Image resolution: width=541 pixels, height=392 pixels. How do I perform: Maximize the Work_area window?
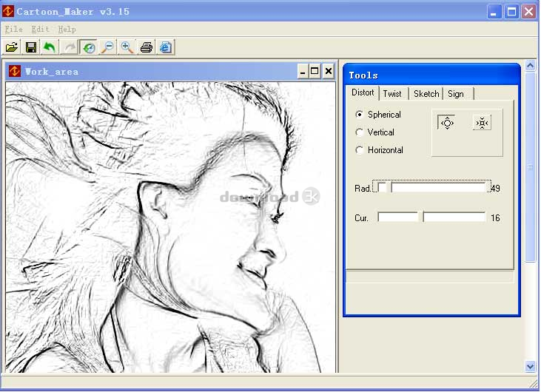coord(315,71)
